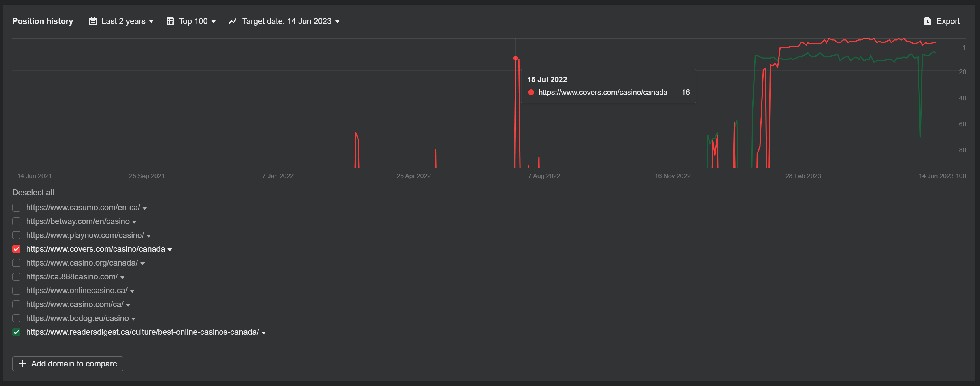Click the onlinecasino.ca URL label

77,291
